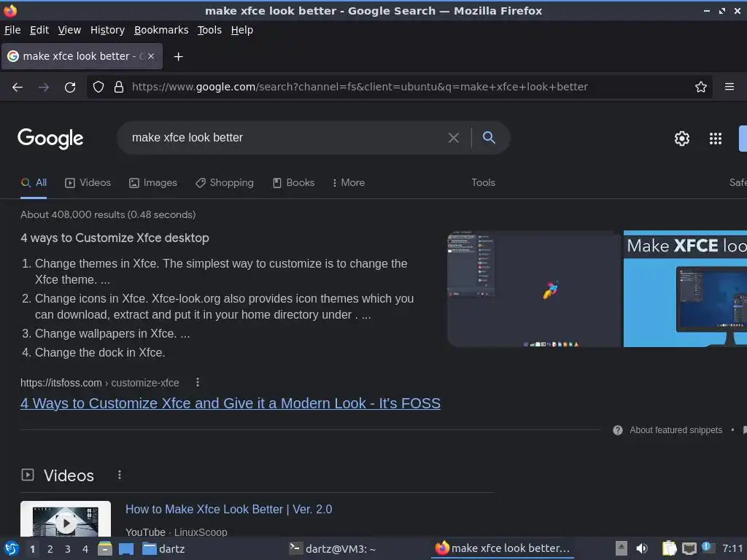Switch to Books search results
The width and height of the screenshot is (747, 560).
[x=293, y=183]
